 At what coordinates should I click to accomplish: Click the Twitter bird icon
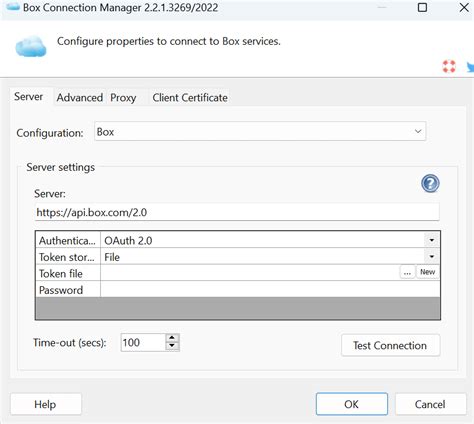[x=470, y=67]
